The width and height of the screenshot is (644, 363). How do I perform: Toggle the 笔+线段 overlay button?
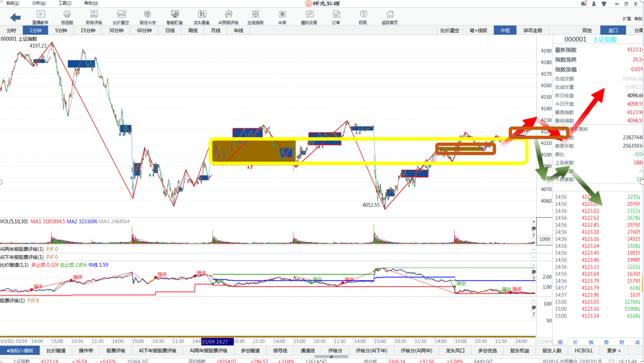click(478, 30)
